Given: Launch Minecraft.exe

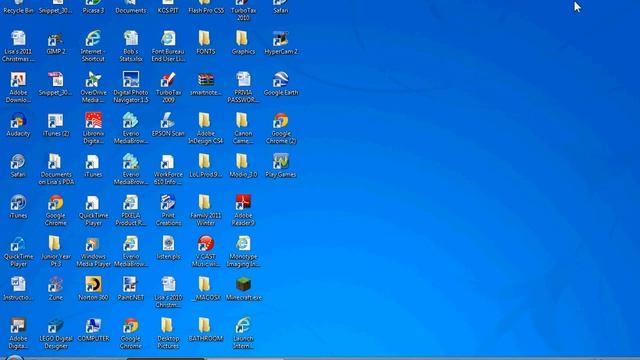Looking at the screenshot, I should (x=243, y=289).
